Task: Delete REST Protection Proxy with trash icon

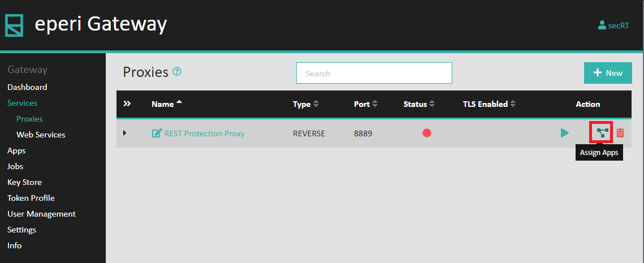Action: 620,133
